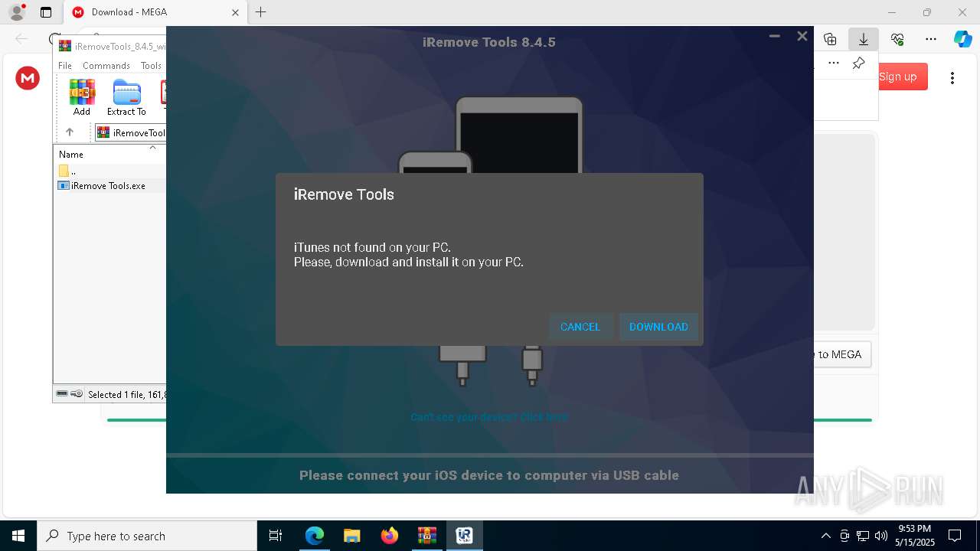
Task: Click CANCEL in the iTunes dialog
Action: pyautogui.click(x=580, y=327)
